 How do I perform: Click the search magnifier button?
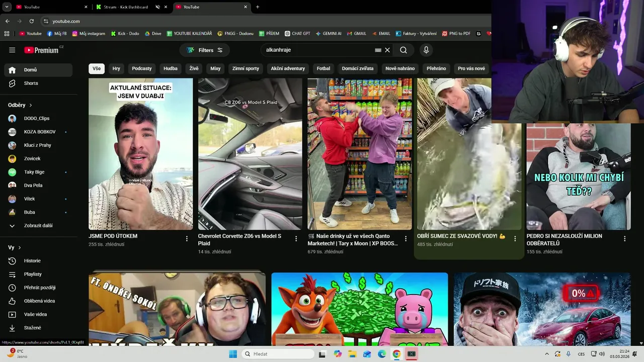404,50
